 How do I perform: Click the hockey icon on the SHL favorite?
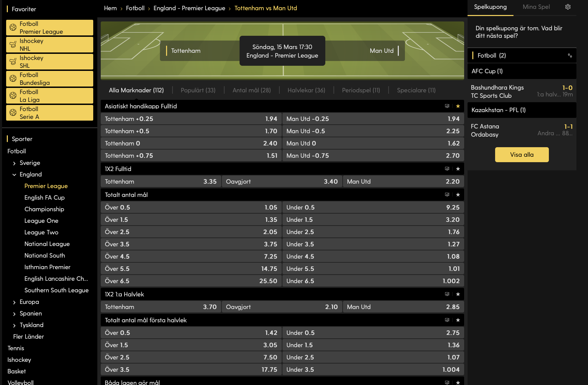pos(13,61)
